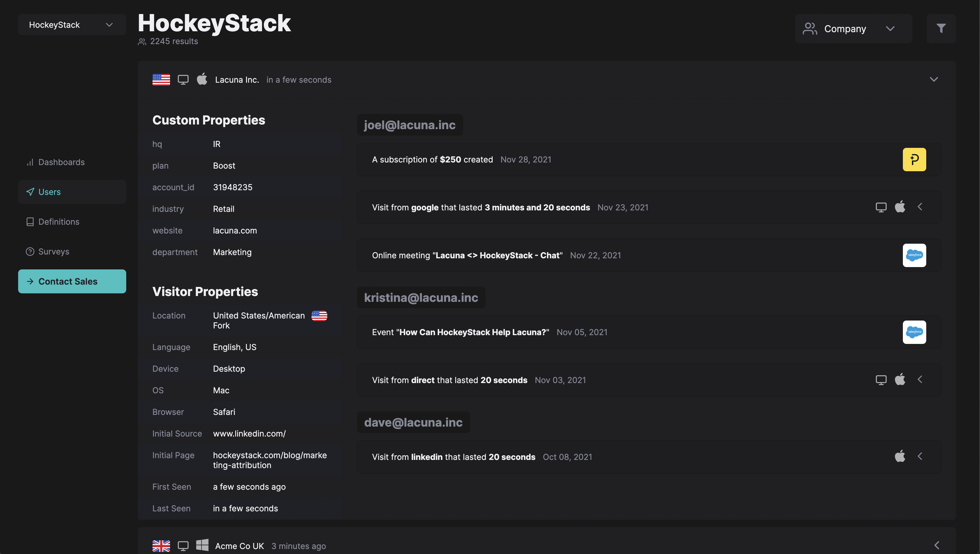Click Apple icon in Lacuna Inc. header
This screenshot has height=554, width=980.
[202, 79]
